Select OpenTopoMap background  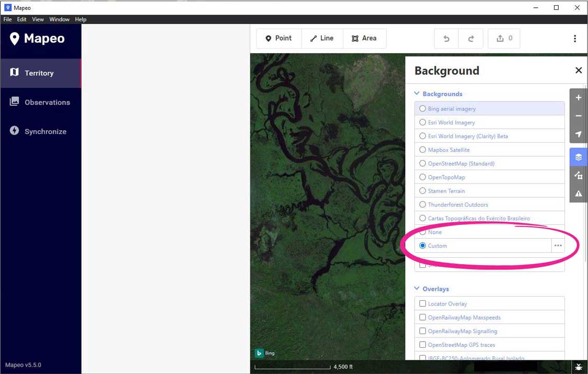pos(490,177)
